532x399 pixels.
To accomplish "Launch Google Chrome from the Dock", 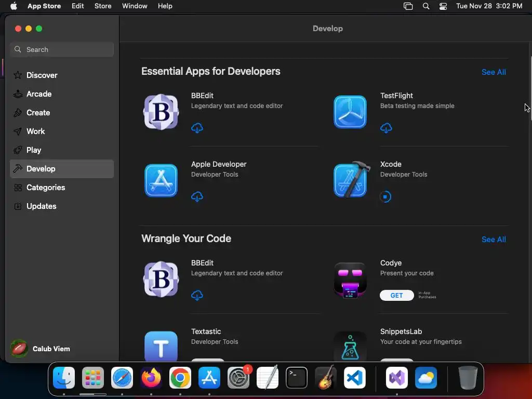I will [180, 378].
